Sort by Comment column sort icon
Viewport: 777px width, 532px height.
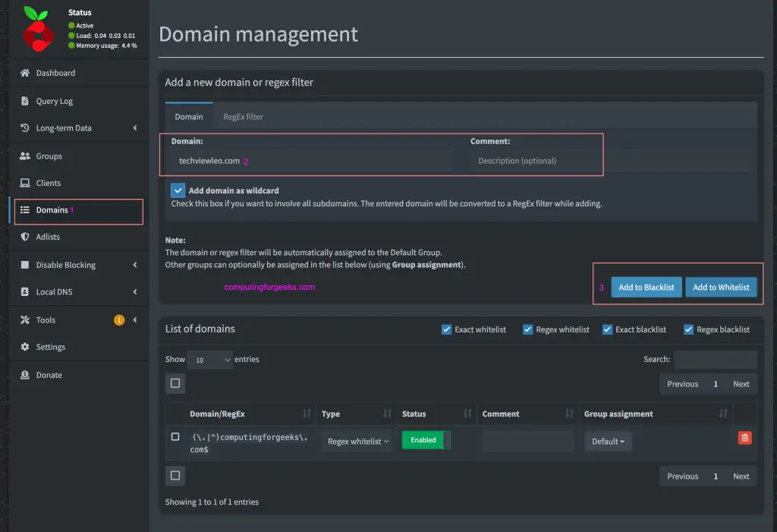[569, 414]
